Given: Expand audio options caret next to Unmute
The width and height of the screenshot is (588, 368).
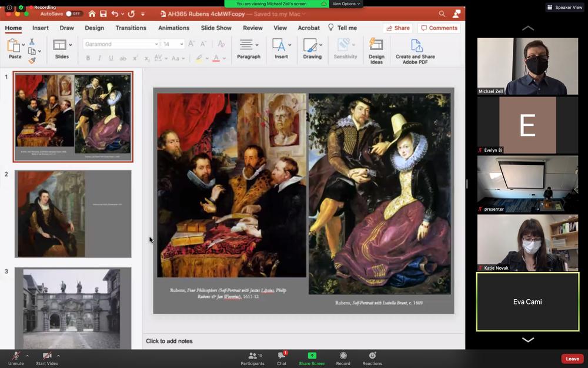Looking at the screenshot, I should pos(27,355).
